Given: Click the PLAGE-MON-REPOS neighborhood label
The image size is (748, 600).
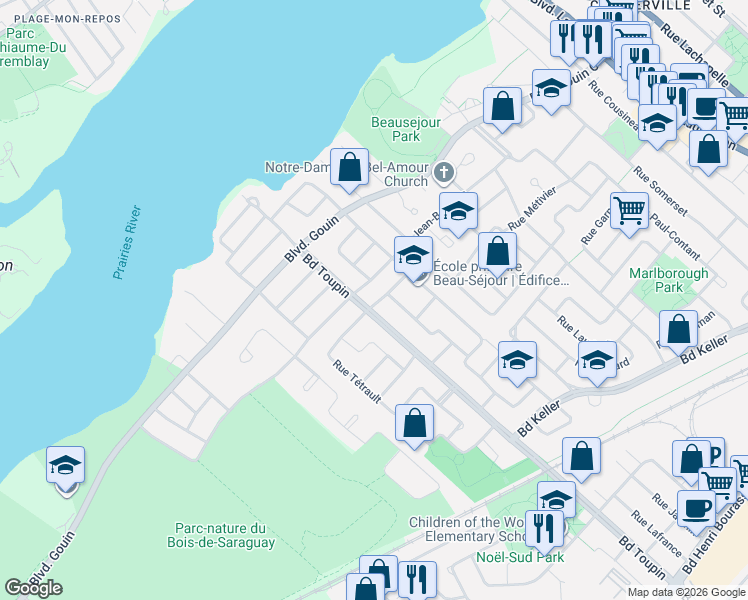Looking at the screenshot, I should [x=67, y=19].
